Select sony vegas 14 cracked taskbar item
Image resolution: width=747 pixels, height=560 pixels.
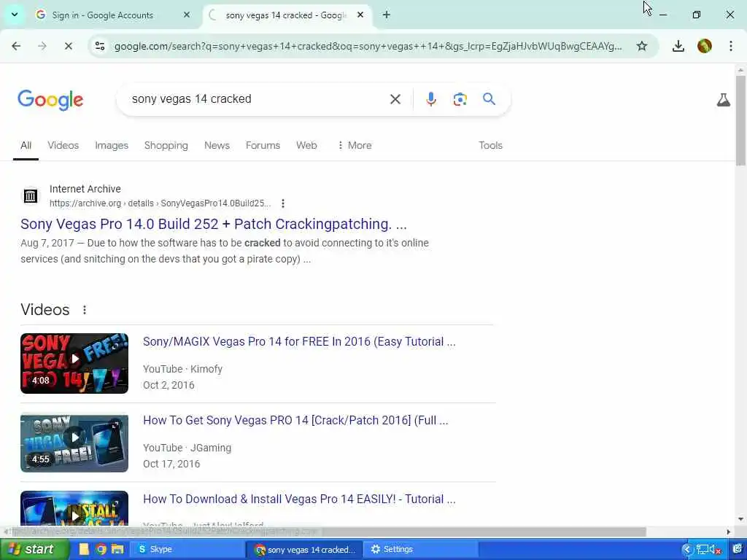304,550
